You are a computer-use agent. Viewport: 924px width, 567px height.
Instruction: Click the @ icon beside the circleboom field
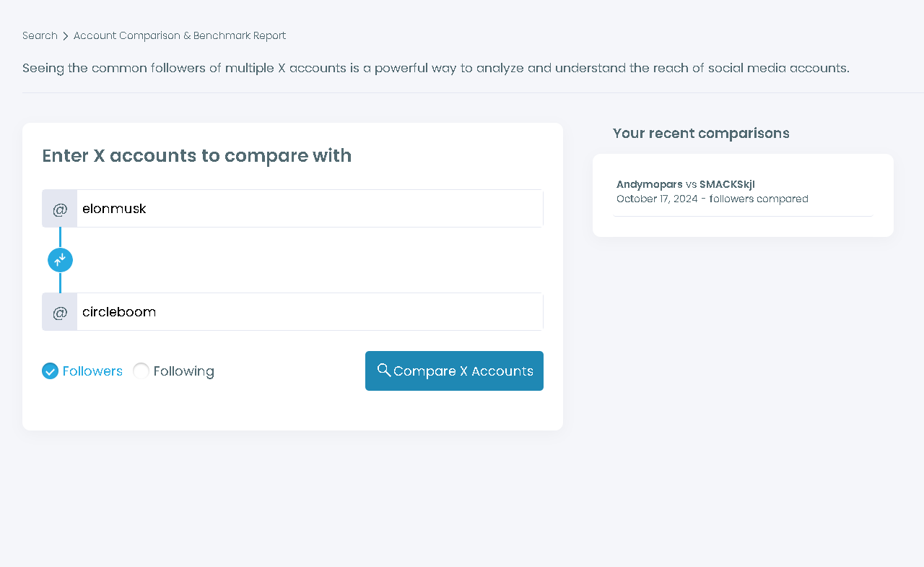coord(59,311)
